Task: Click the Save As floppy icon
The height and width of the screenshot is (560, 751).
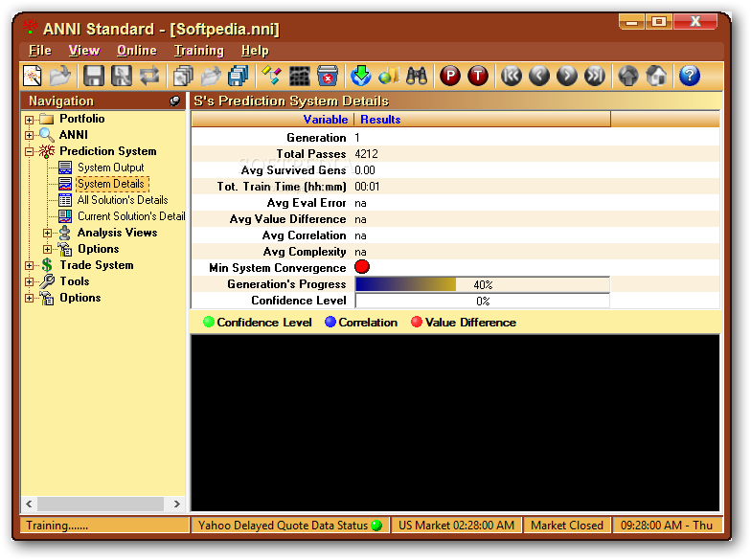Action: [x=121, y=76]
